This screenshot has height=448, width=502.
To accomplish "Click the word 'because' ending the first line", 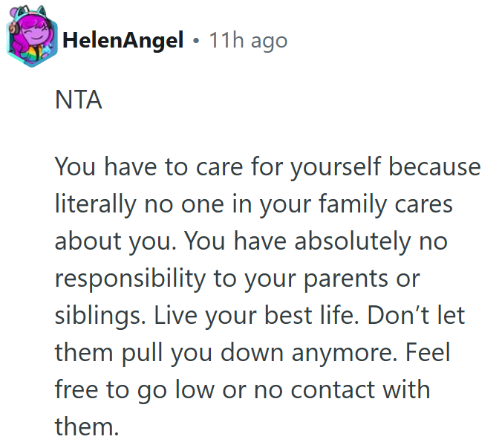I will click(434, 166).
